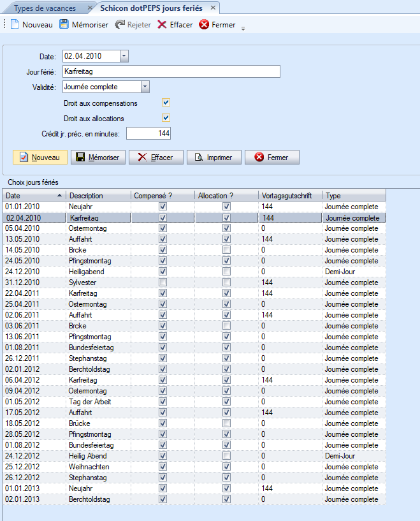This screenshot has height=521, width=420.
Task: Click the Jour férié text field
Action: point(171,71)
